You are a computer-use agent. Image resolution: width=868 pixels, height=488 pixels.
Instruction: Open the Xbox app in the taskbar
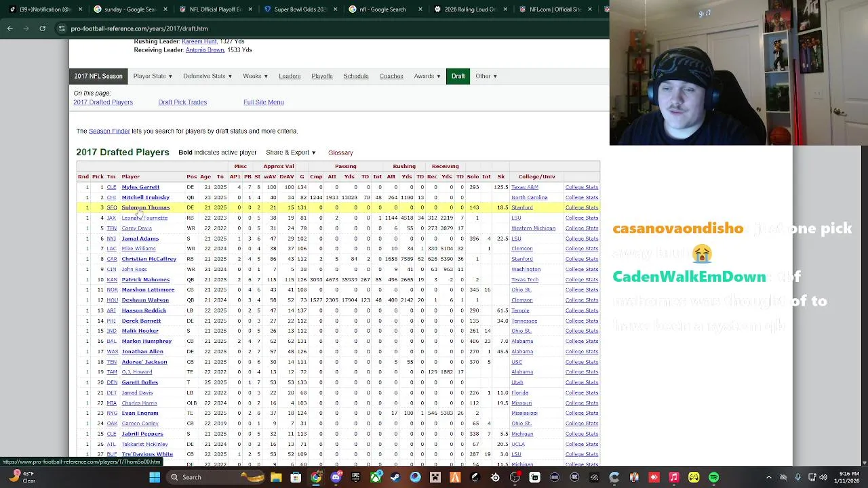375,477
